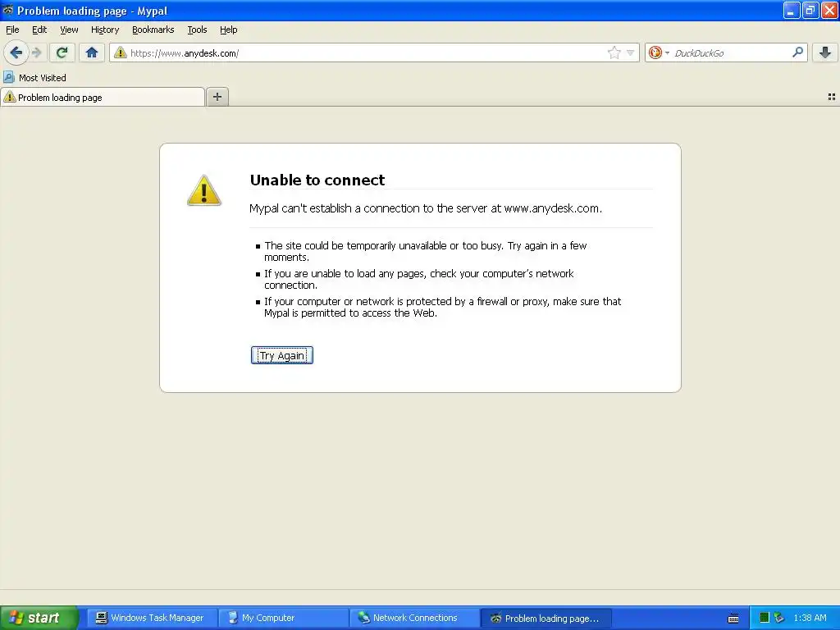Open the DuckDuckGo search engine selector
840x630 pixels.
tap(659, 52)
